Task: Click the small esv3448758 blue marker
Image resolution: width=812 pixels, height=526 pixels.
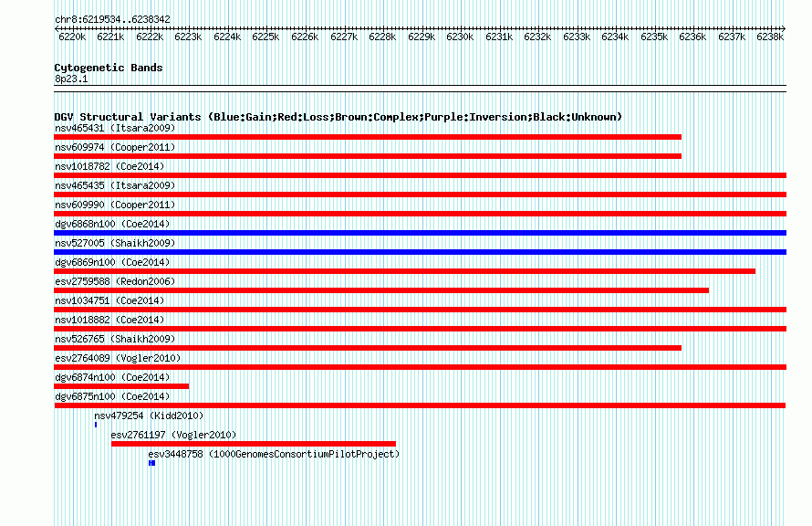Action: 151,463
